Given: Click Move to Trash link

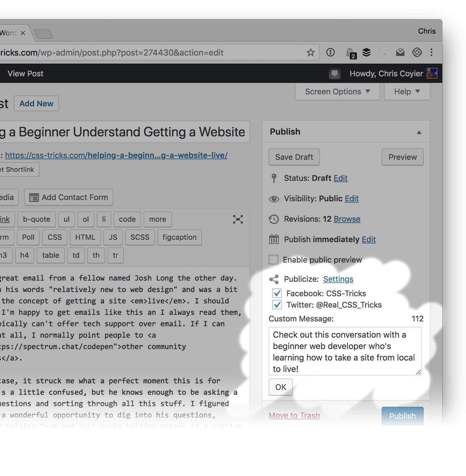Looking at the screenshot, I should point(294,415).
